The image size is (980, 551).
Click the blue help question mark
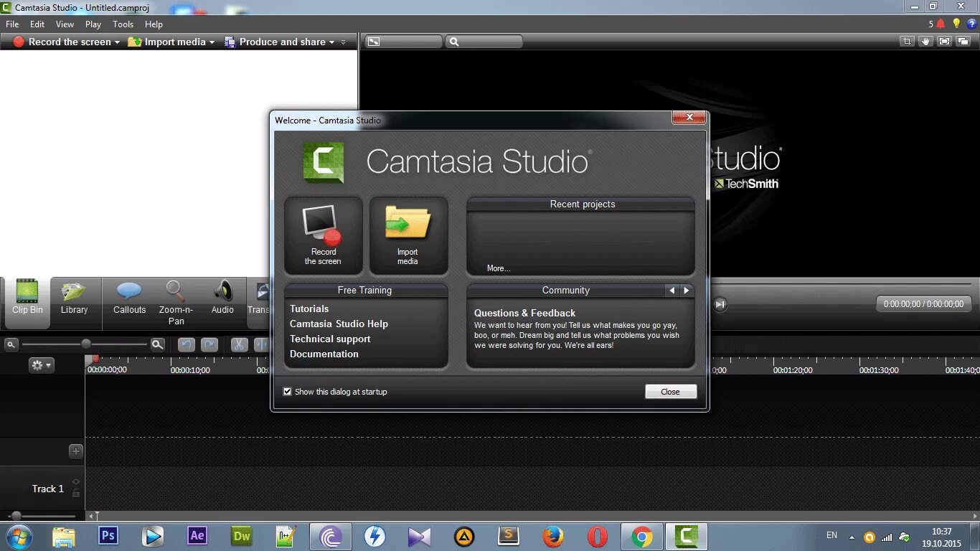click(x=971, y=24)
